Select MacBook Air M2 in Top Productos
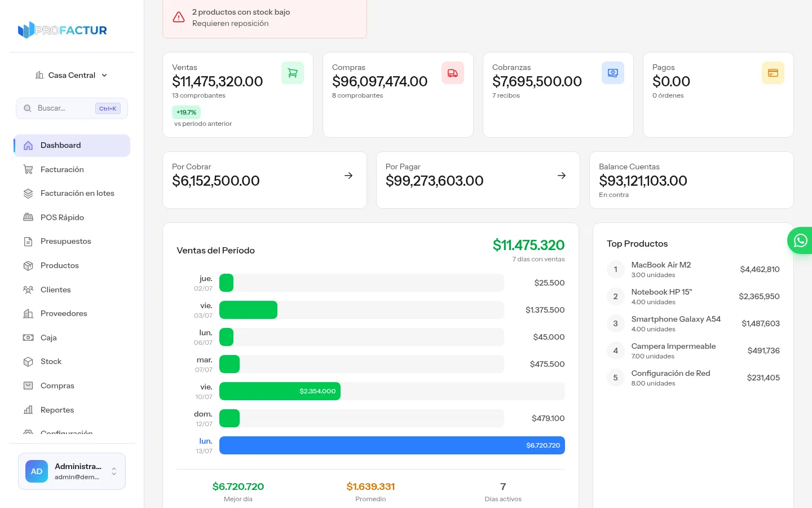The image size is (812, 508). (693, 269)
